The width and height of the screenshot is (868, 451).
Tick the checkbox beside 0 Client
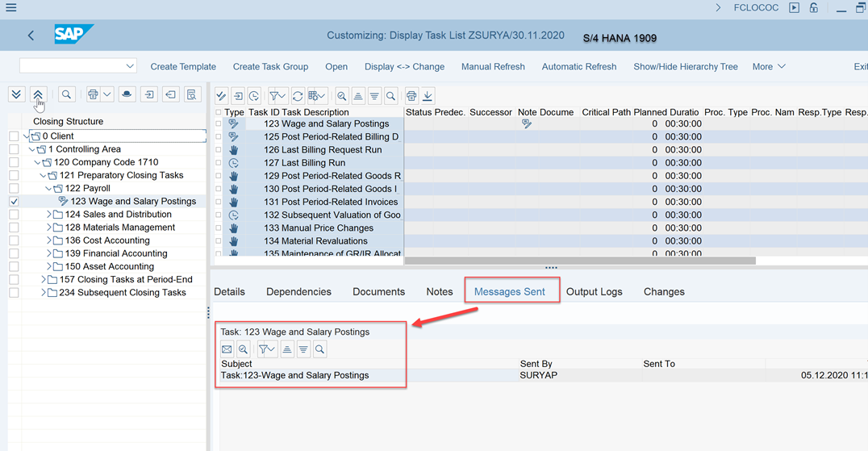point(14,136)
